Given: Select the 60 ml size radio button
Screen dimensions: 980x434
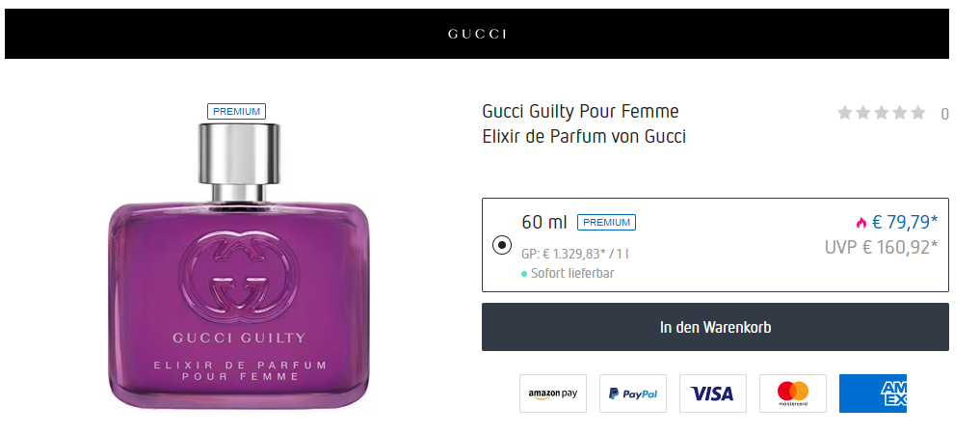Looking at the screenshot, I should pos(502,245).
